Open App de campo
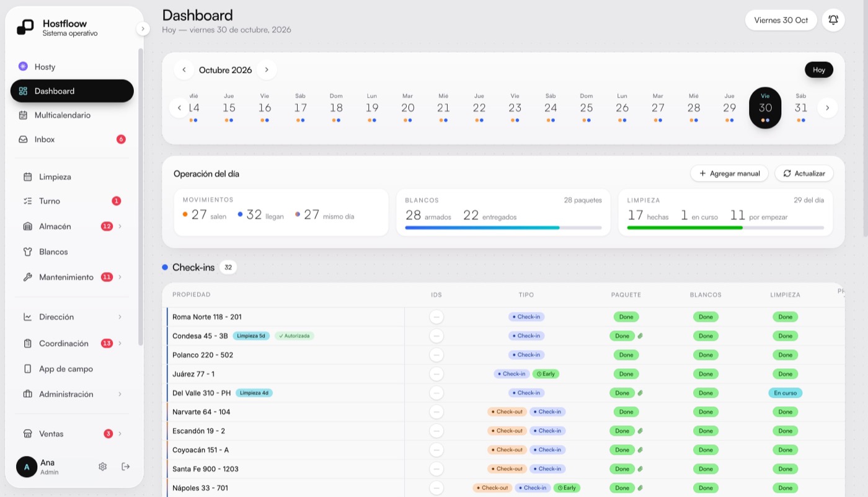The image size is (868, 497). pos(72,369)
